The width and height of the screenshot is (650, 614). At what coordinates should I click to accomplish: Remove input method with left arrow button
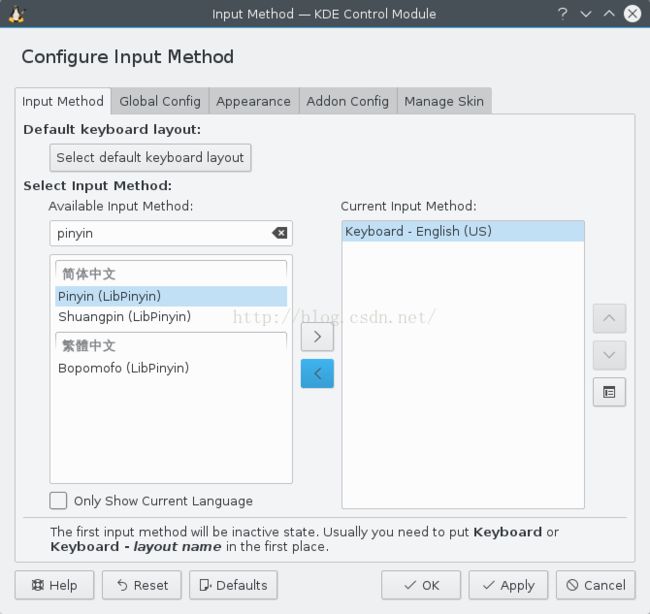click(317, 374)
